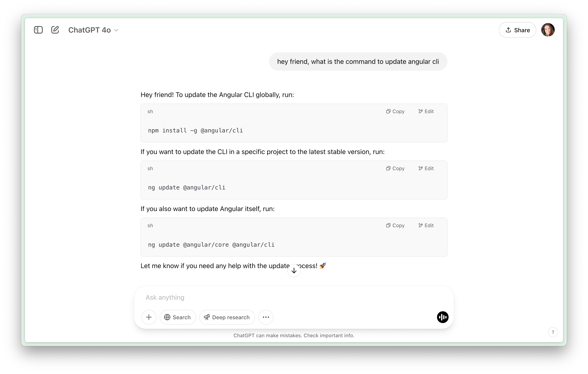Start a new chat with pencil icon
Screen dimensions: 588x374
coord(55,30)
